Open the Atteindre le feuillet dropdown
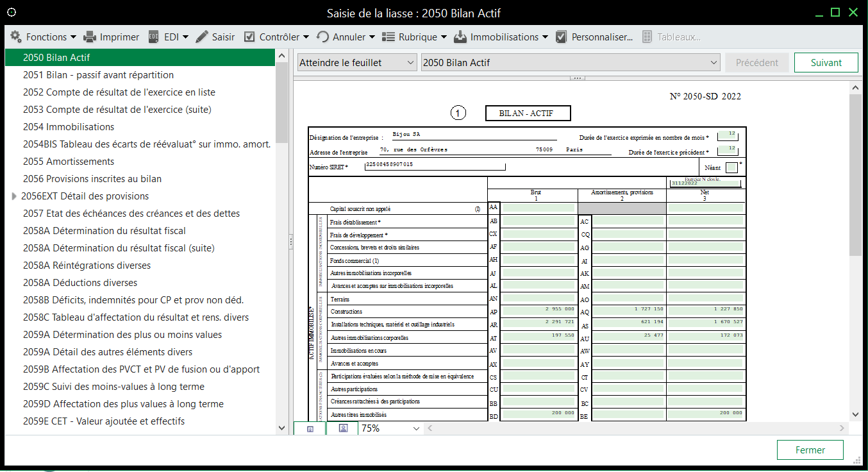 click(358, 63)
